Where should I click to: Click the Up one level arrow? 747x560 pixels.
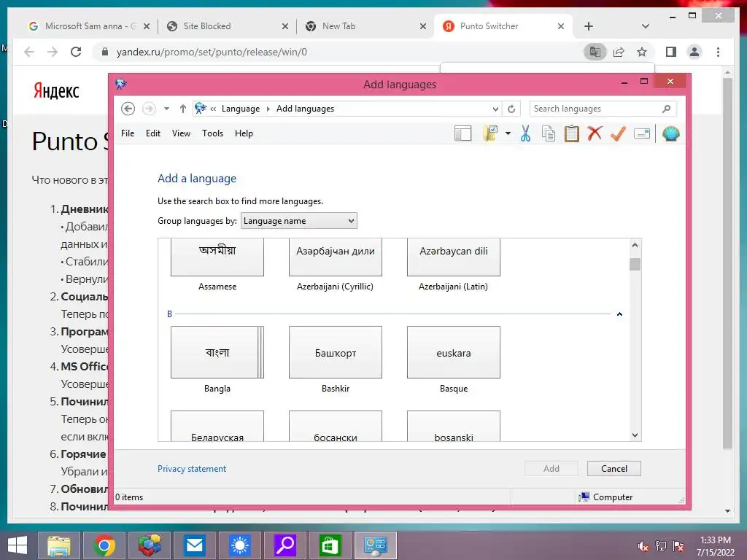pos(183,109)
